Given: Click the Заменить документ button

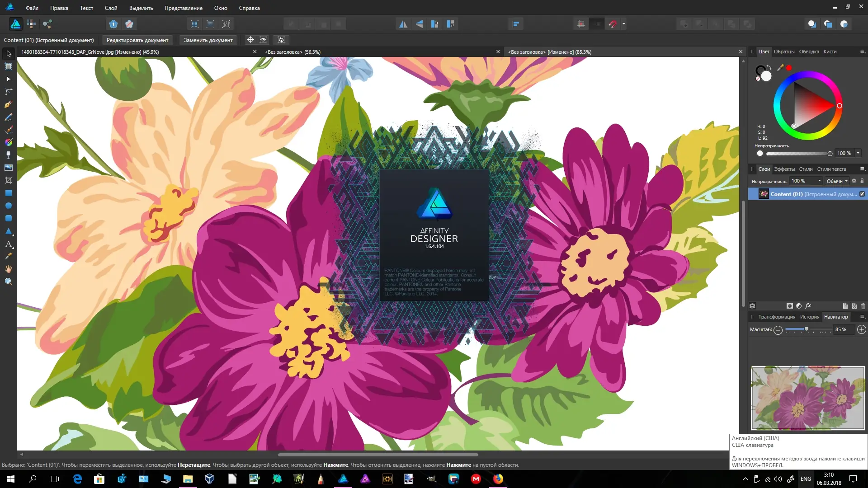Looking at the screenshot, I should [208, 40].
